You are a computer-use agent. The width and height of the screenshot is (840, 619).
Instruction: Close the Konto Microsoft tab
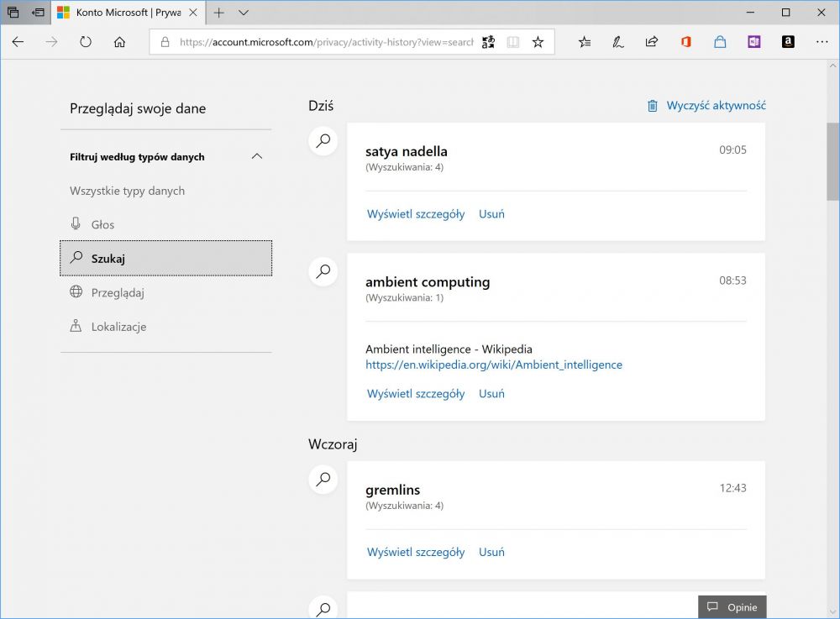(193, 13)
